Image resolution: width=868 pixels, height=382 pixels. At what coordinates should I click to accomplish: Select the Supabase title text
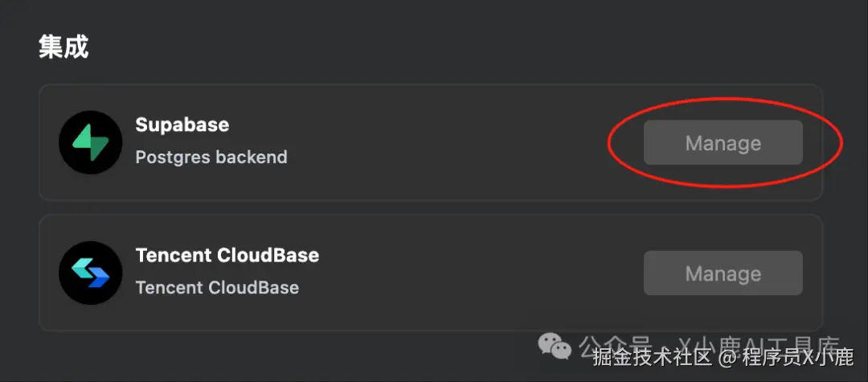tap(182, 125)
